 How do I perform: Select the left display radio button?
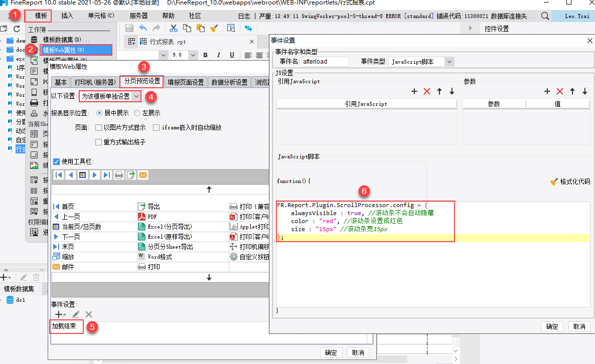point(137,113)
